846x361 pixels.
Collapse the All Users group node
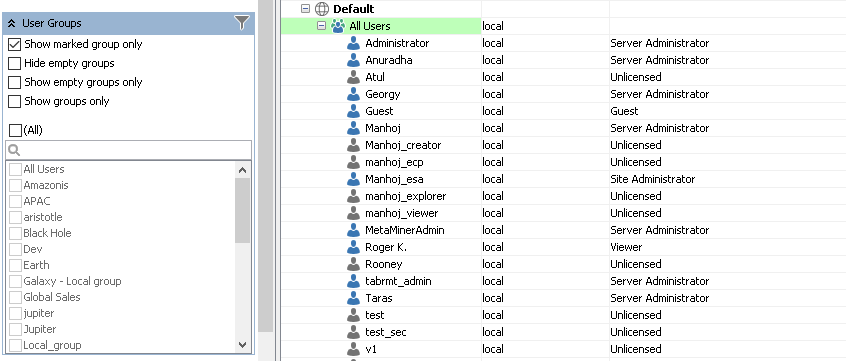click(322, 25)
